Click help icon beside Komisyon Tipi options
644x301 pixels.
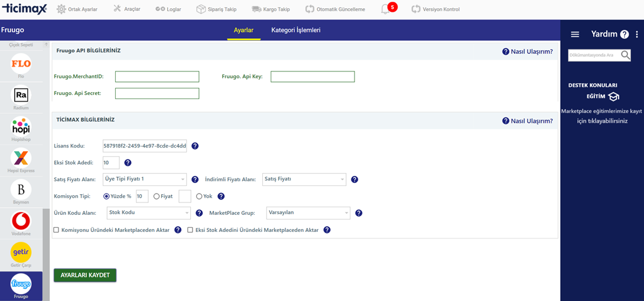[x=221, y=197]
